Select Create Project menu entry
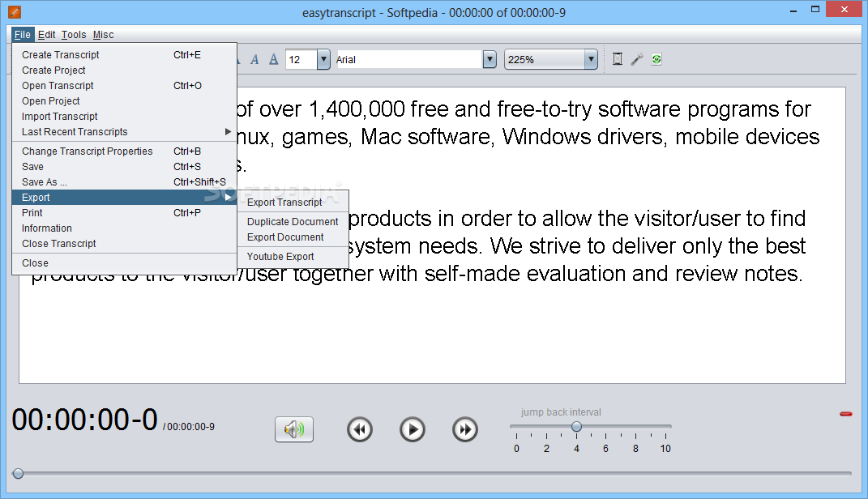Image resolution: width=868 pixels, height=499 pixels. [x=124, y=70]
